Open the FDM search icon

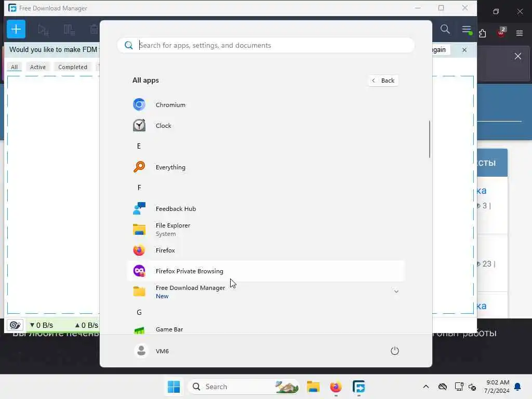click(445, 29)
